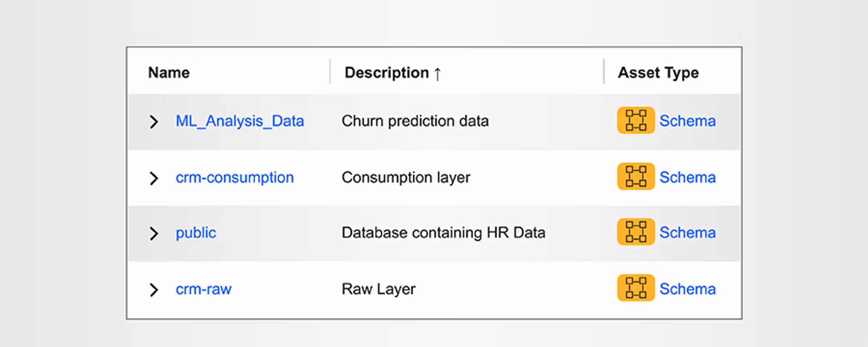
Task: Expand the ML_Analysis_Data row
Action: click(x=154, y=122)
